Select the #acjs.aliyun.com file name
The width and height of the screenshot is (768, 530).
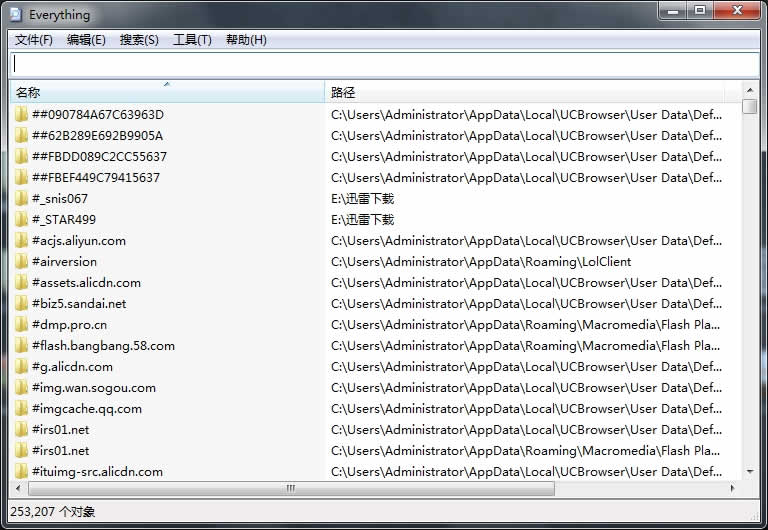coord(79,241)
